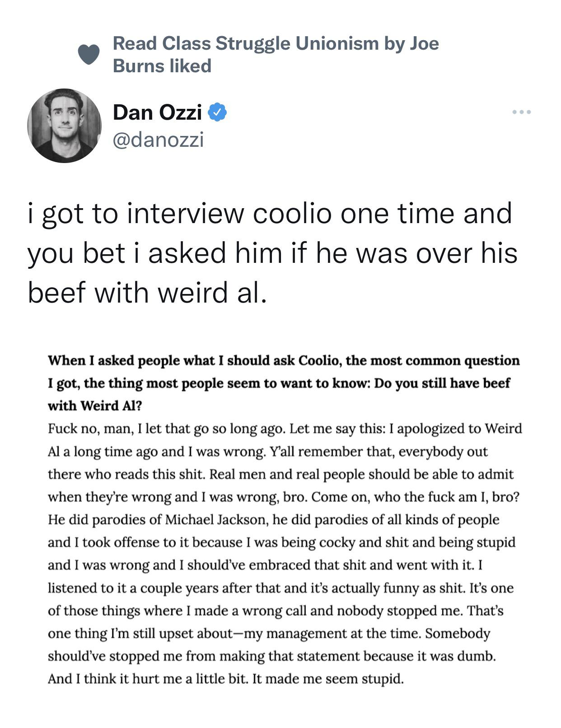Click the bold text 'with Weird Al?'
This screenshot has width=561, height=728.
coord(95,406)
